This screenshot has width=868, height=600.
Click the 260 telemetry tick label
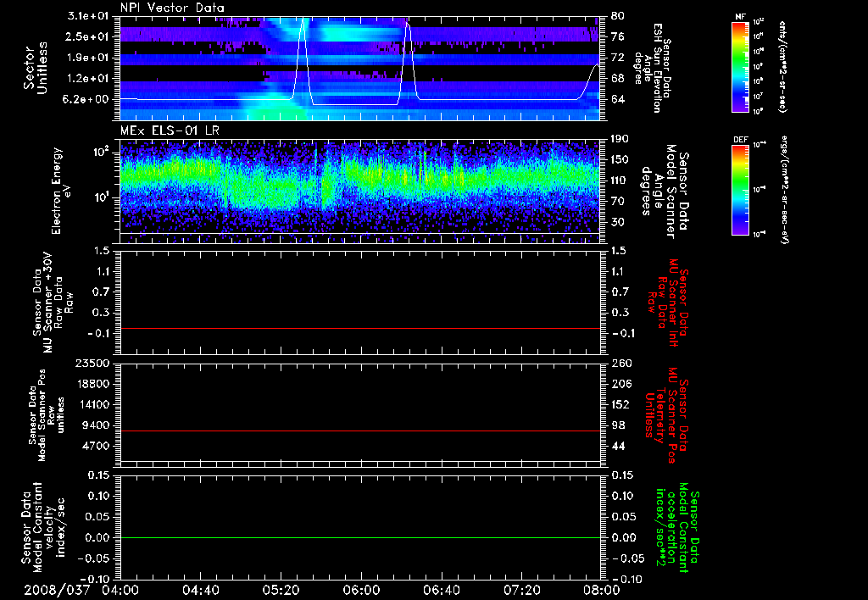620,363
